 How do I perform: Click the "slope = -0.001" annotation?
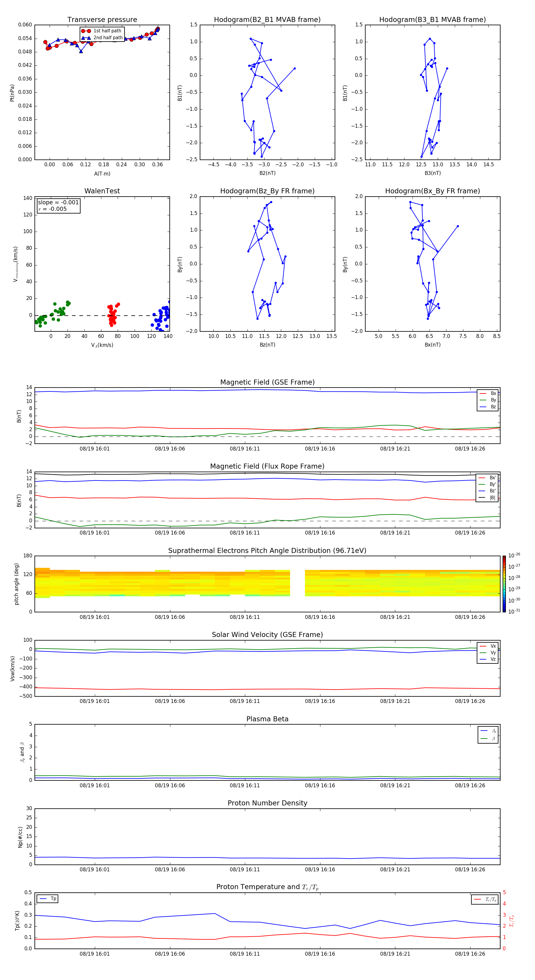coord(58,203)
